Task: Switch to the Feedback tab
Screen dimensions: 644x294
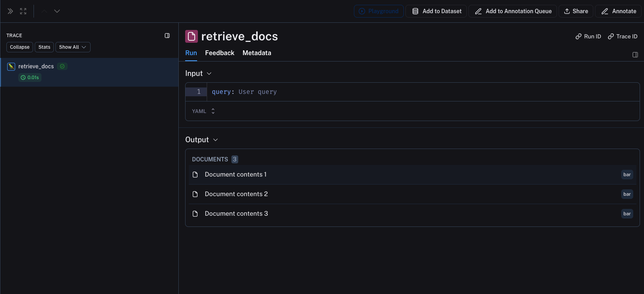Action: point(219,53)
